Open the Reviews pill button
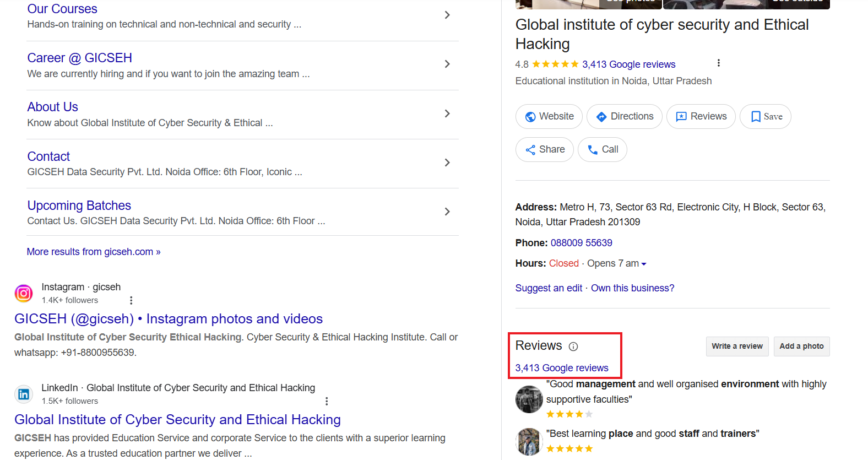 point(701,117)
